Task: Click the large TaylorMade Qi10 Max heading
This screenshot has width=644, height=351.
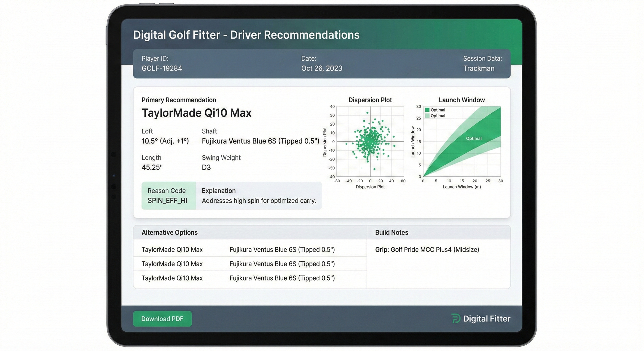Action: pyautogui.click(x=196, y=113)
